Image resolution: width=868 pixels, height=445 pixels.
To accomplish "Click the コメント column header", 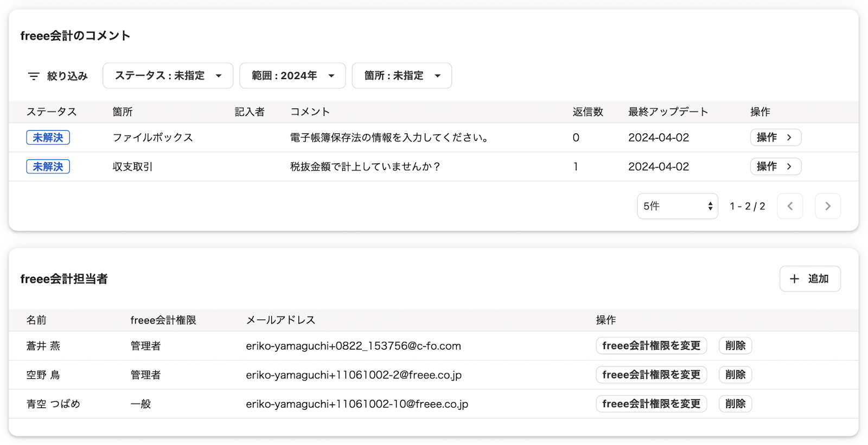I will click(310, 112).
